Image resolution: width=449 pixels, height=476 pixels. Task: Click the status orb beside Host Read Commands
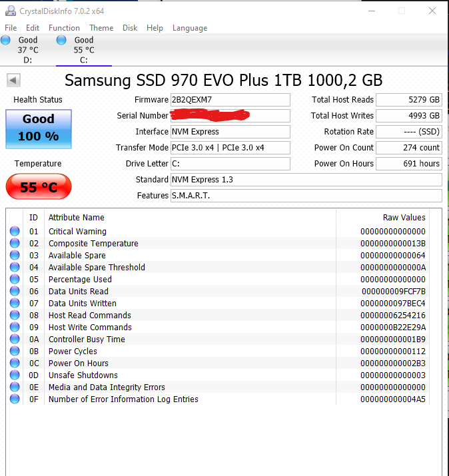click(x=15, y=315)
